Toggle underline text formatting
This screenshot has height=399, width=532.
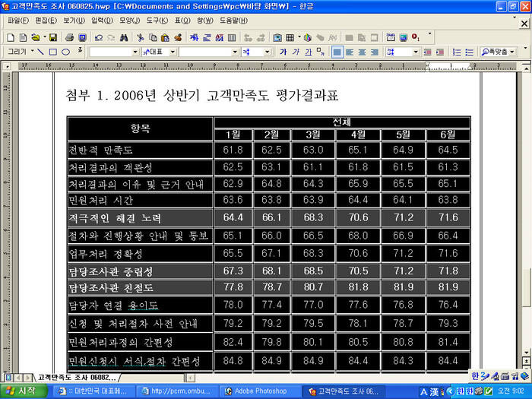[308, 52]
